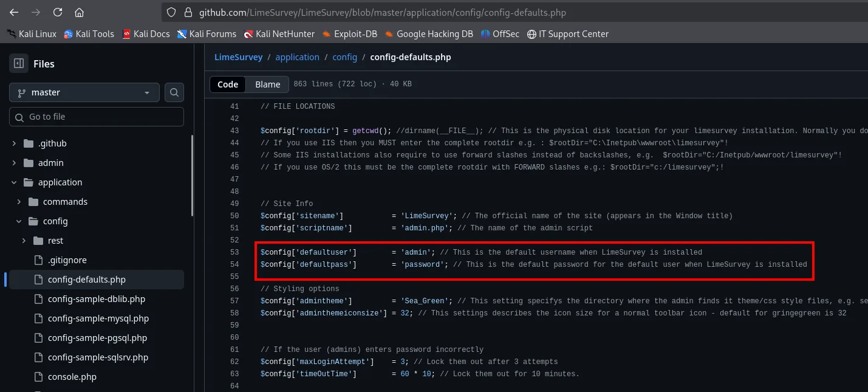
Task: Collapse the application folder chevron
Action: (x=14, y=182)
